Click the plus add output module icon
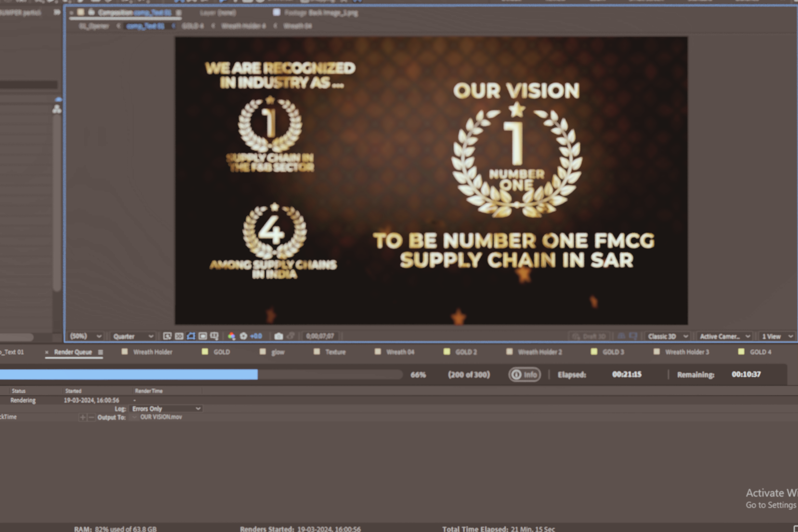The height and width of the screenshot is (532, 798). [83, 417]
